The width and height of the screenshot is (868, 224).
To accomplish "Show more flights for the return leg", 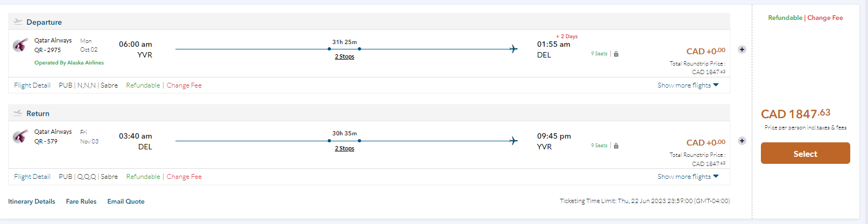I will pyautogui.click(x=688, y=177).
